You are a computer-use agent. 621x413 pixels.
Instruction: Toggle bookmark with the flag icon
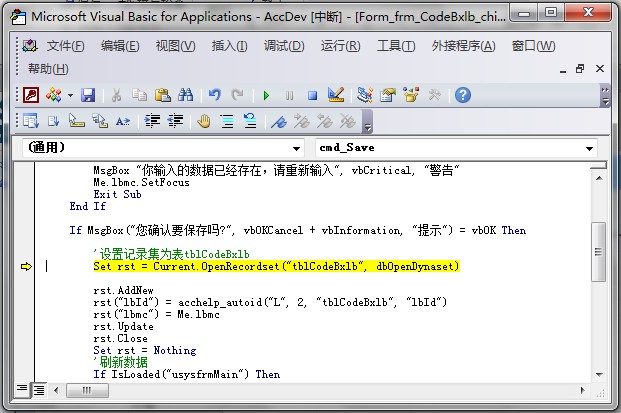coord(279,121)
